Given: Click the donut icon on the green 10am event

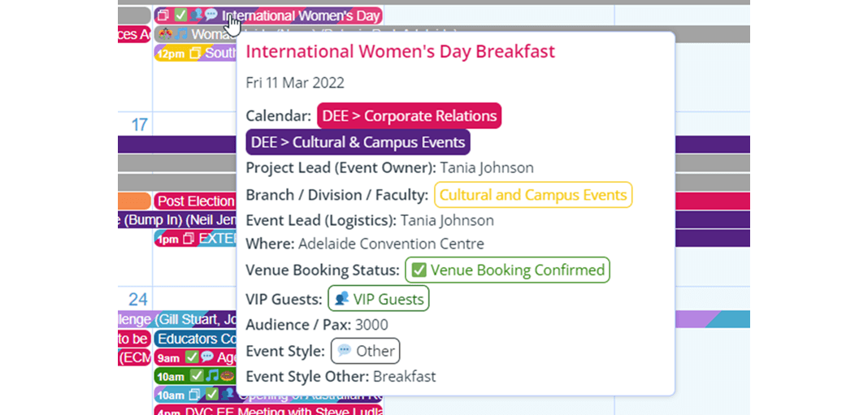Looking at the screenshot, I should [227, 376].
